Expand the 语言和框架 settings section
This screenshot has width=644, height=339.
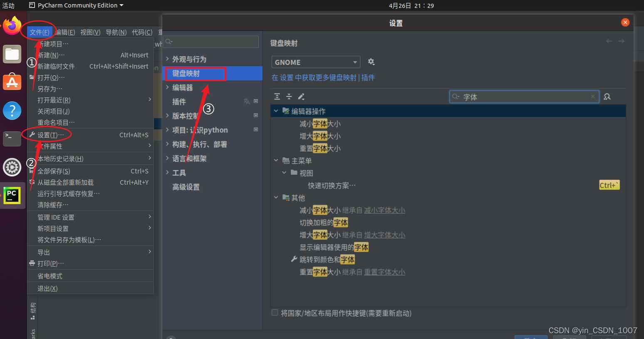pyautogui.click(x=167, y=158)
